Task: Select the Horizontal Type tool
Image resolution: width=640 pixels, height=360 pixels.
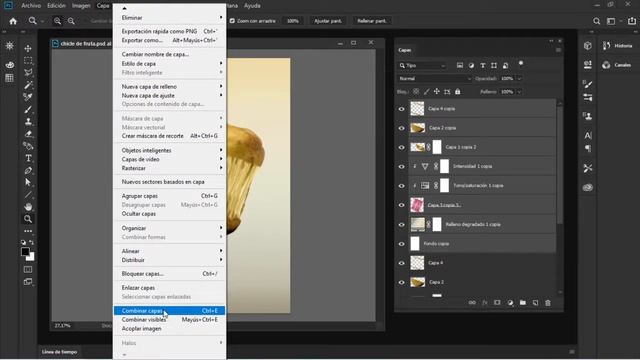Action: coord(28,158)
